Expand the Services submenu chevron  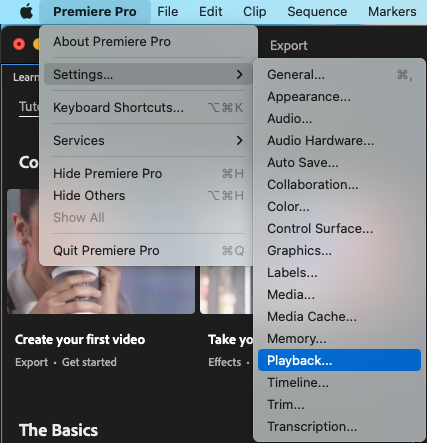(x=239, y=140)
